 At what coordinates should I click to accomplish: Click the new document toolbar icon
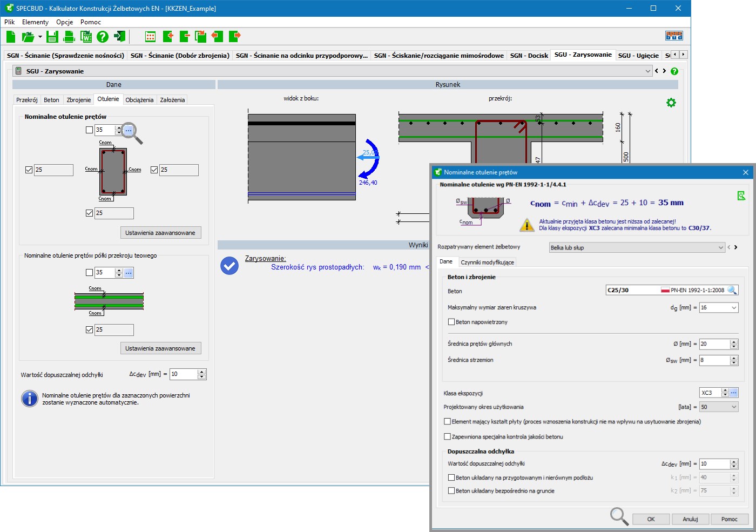tap(11, 37)
